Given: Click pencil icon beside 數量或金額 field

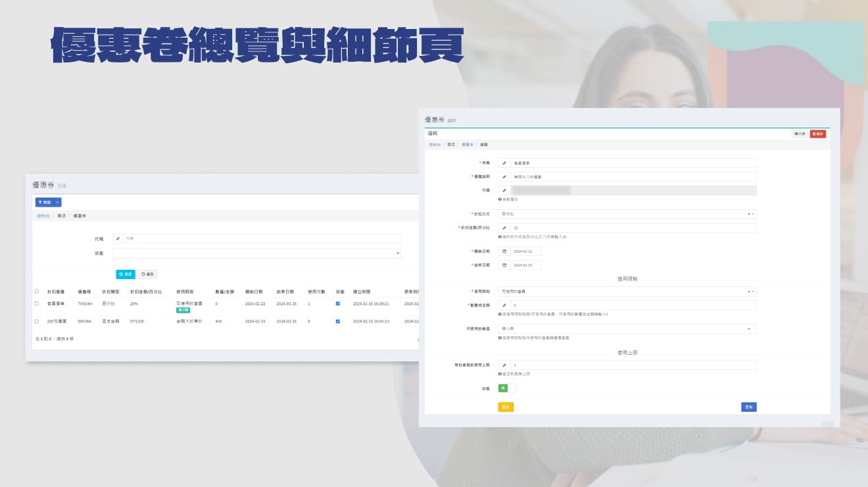Looking at the screenshot, I should click(504, 305).
